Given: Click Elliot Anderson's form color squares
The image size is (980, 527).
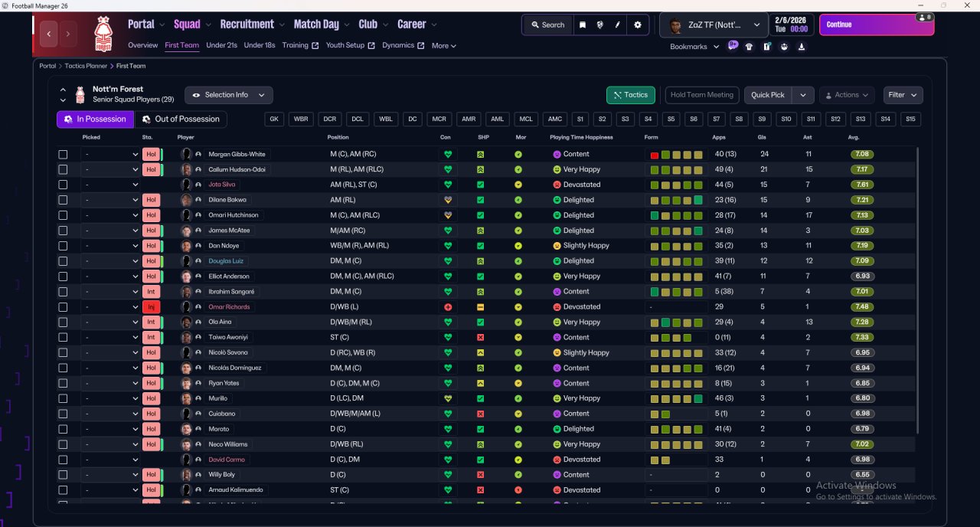Looking at the screenshot, I should (x=676, y=277).
